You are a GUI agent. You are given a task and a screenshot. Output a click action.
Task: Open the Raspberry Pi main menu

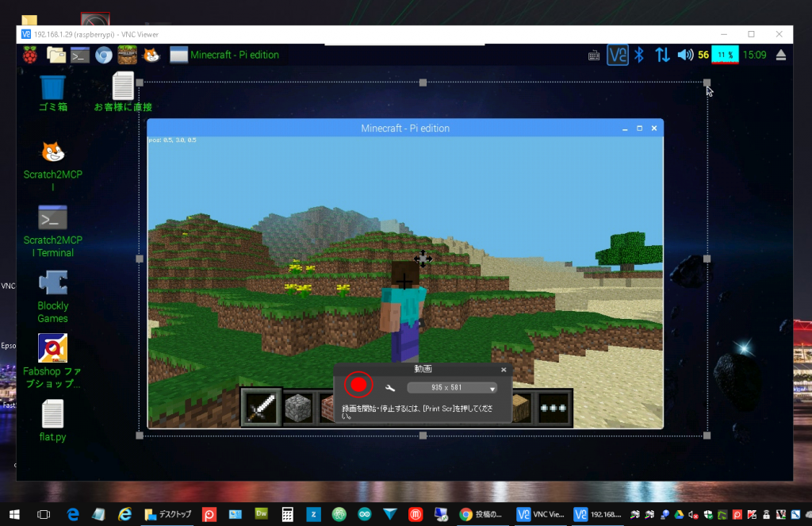[30, 55]
